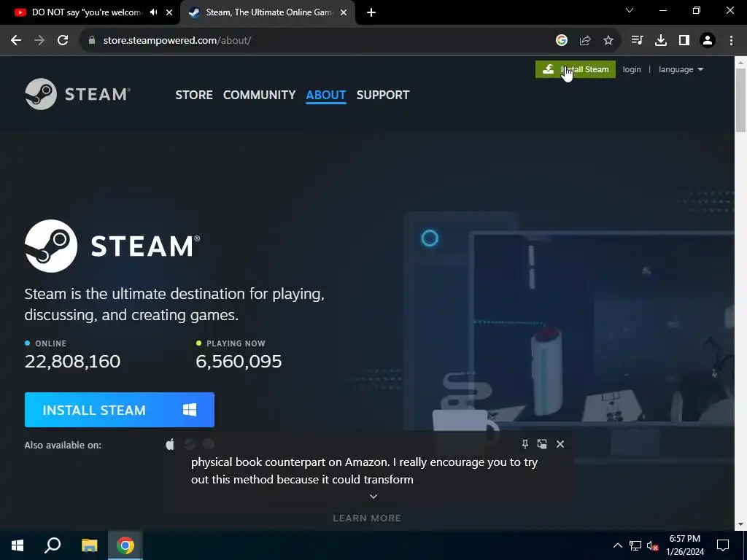Click the site lock icon

click(x=92, y=41)
